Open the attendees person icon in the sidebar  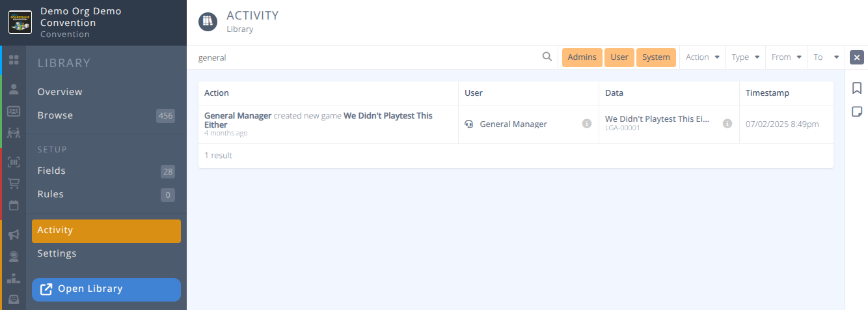(14, 89)
